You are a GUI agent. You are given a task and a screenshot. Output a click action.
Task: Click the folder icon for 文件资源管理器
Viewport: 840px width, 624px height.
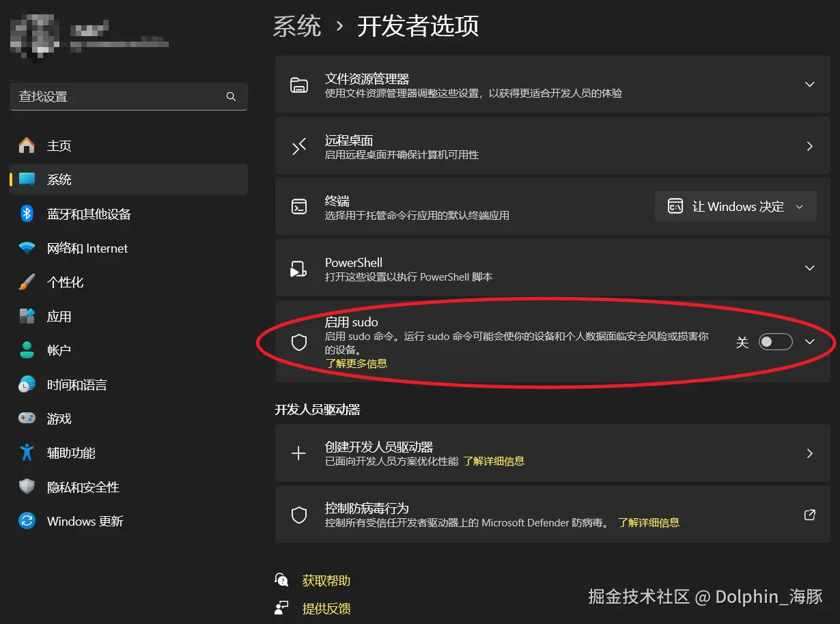pos(299,85)
